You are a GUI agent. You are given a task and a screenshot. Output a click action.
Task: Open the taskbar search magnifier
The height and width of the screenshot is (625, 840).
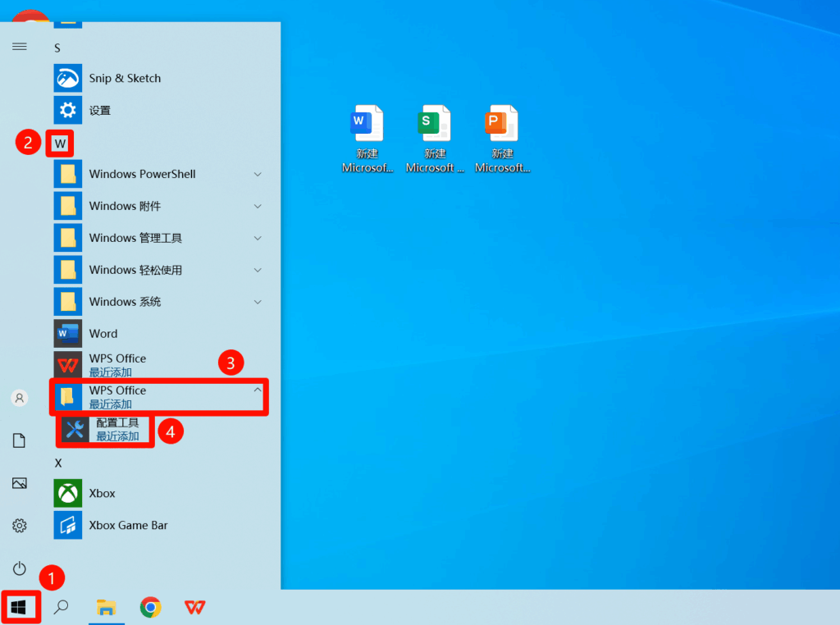tap(61, 607)
